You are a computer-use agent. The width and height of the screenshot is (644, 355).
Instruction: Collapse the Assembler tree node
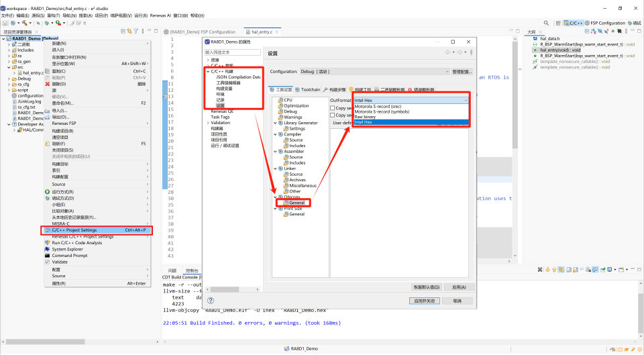[x=275, y=151]
